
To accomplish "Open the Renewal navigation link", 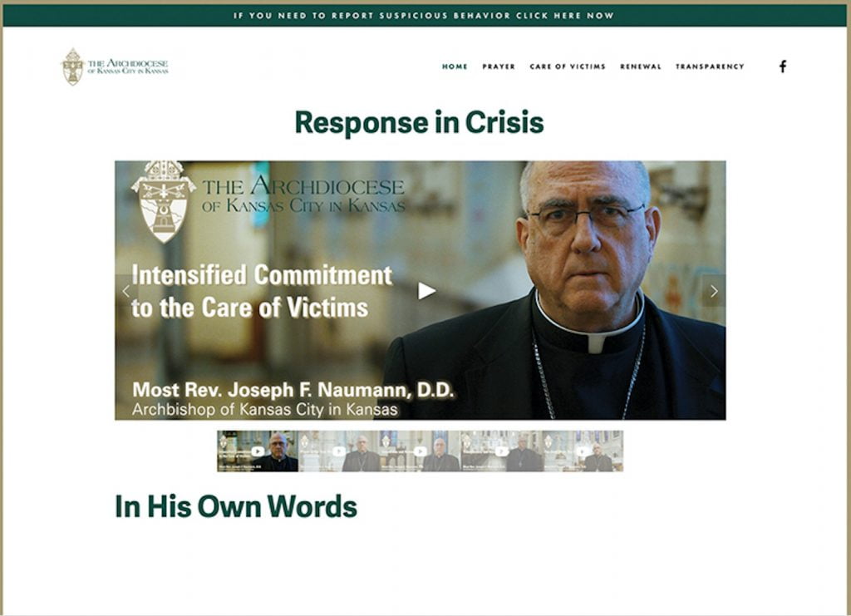I will click(641, 67).
